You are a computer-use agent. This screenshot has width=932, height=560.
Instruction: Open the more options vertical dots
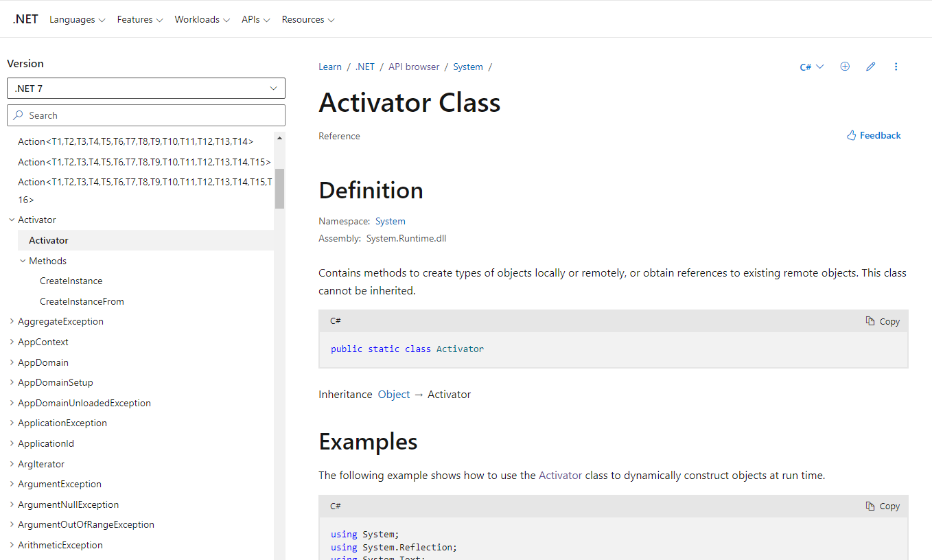[x=896, y=67]
